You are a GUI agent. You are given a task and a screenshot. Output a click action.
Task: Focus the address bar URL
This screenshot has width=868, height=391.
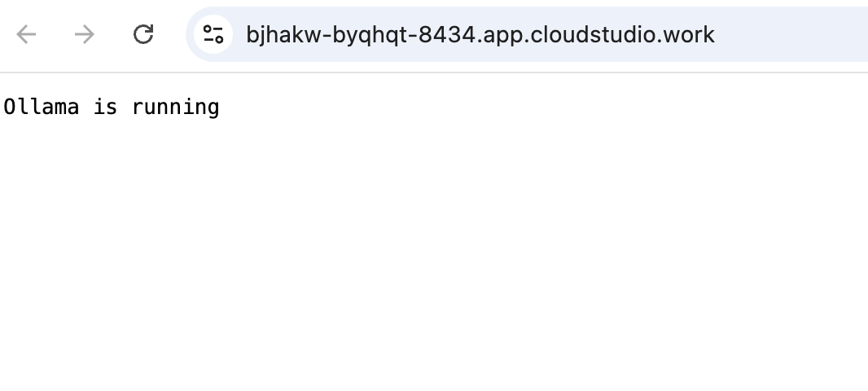pos(480,35)
